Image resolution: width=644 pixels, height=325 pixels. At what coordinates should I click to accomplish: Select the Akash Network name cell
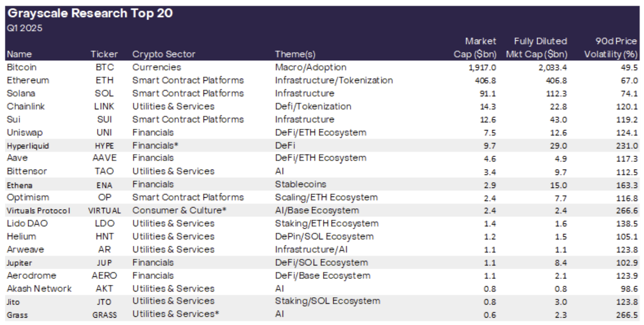(39, 289)
